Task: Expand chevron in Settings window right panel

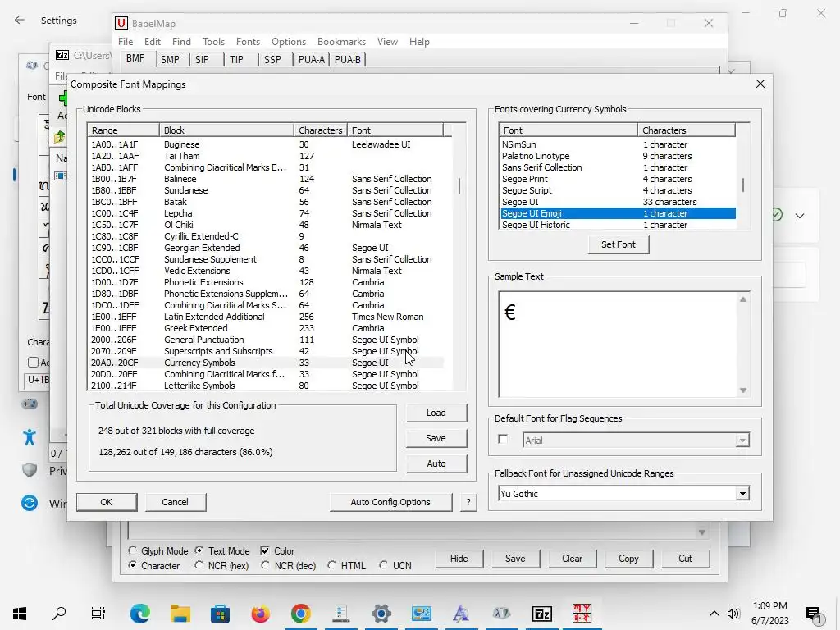Action: (799, 216)
